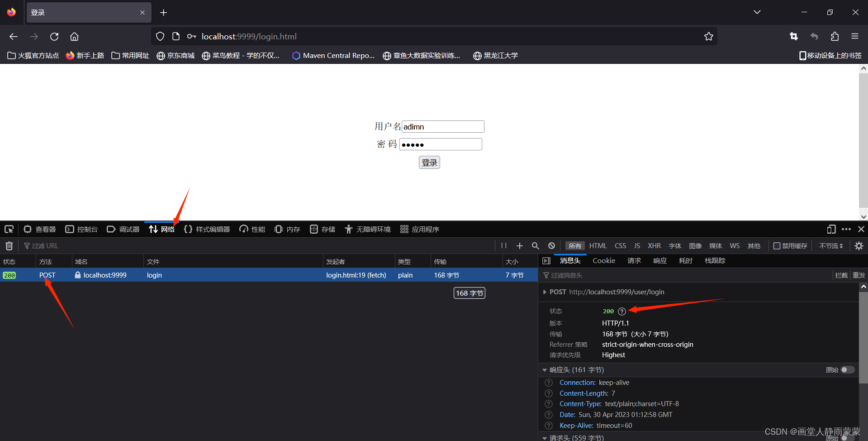The height and width of the screenshot is (441, 868).
Task: Clear all network requests with trash icon
Action: click(9, 245)
